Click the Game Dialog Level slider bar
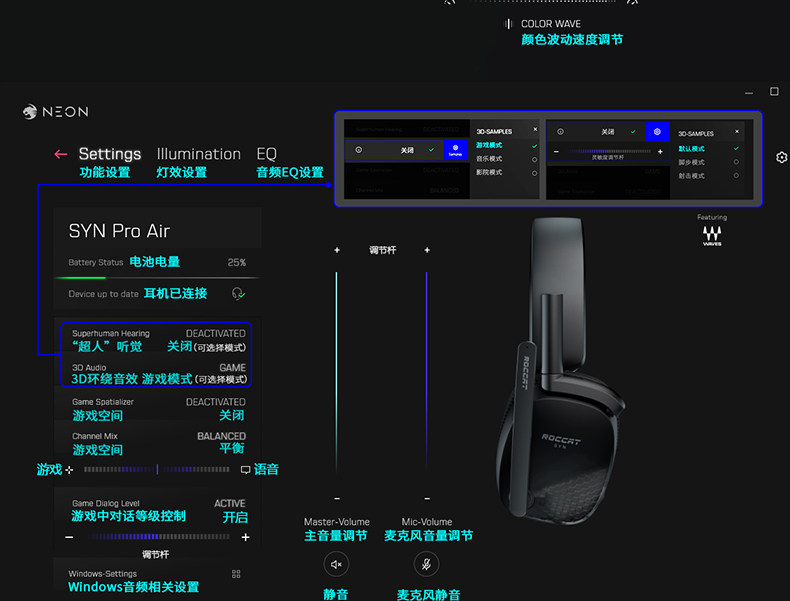 (159, 537)
